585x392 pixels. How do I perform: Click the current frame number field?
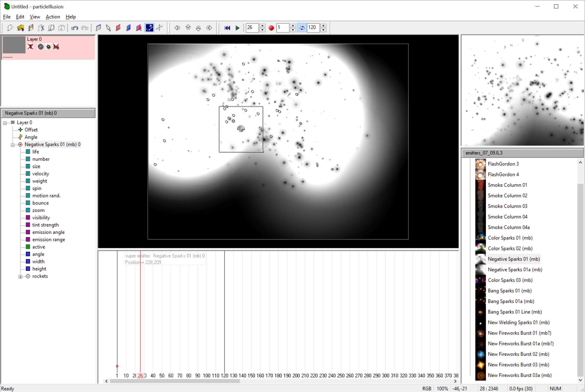tap(252, 28)
